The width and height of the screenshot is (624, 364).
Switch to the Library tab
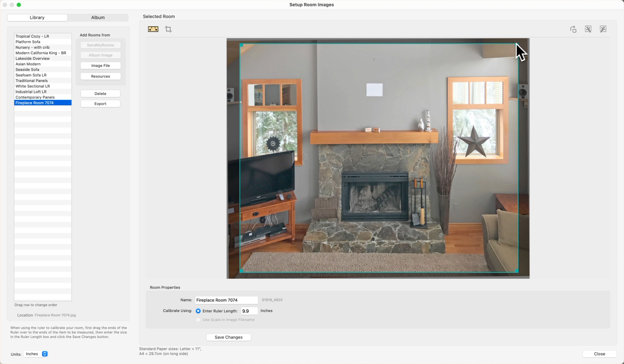[37, 17]
